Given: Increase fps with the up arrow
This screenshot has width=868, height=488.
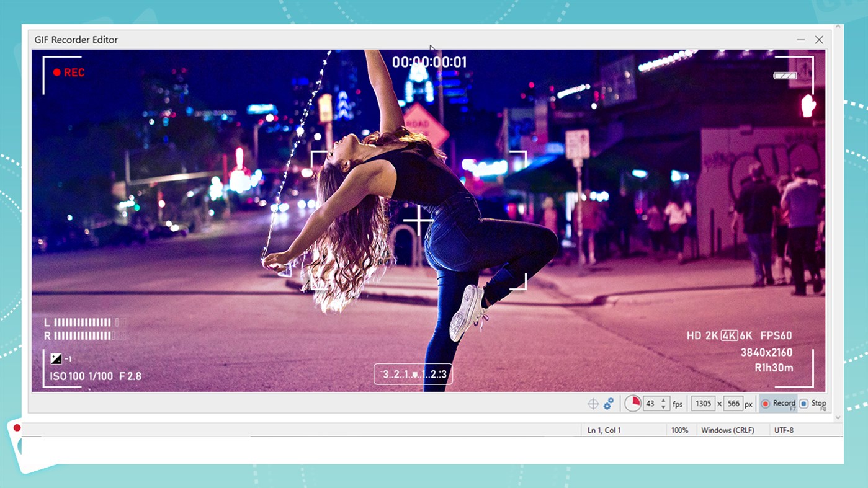Looking at the screenshot, I should (x=664, y=400).
